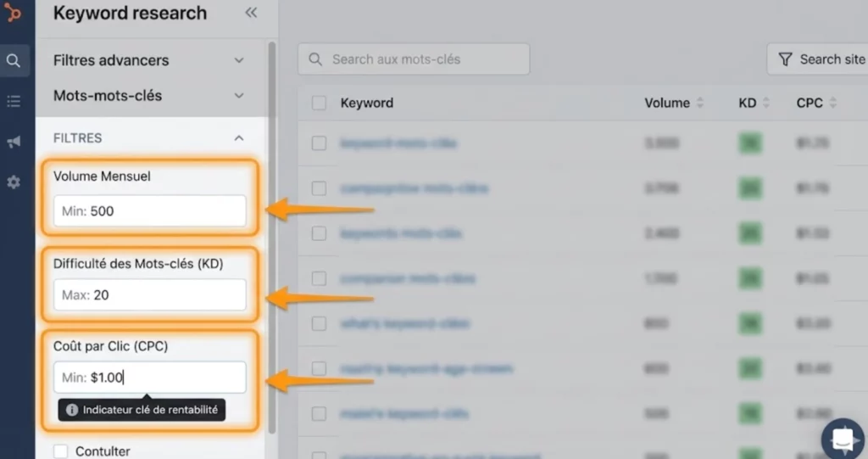
Task: Open the chat widget bubble
Action: click(843, 438)
